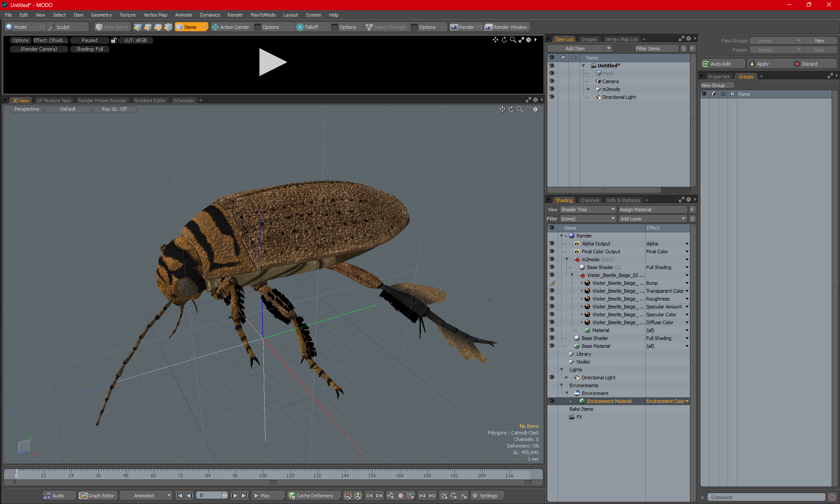Click the current frame number field
The width and height of the screenshot is (840, 504).
[212, 496]
